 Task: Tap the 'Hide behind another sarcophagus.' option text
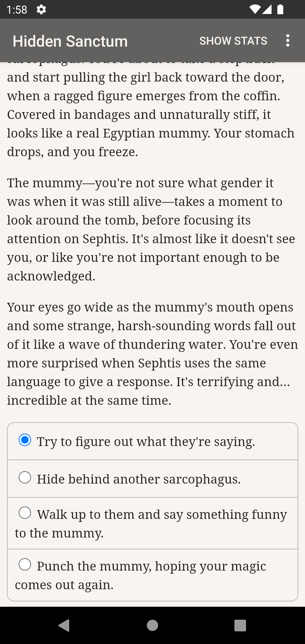139,479
